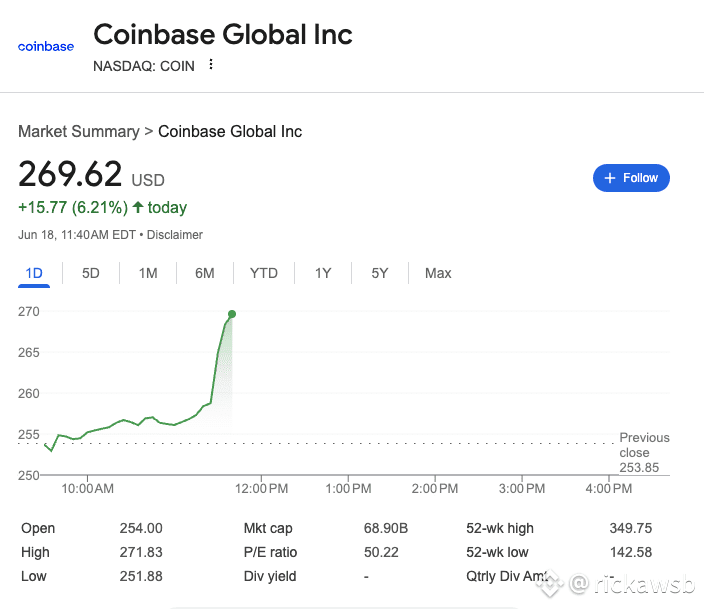The width and height of the screenshot is (704, 609).
Task: Open the Disclaimer link
Action: (175, 235)
